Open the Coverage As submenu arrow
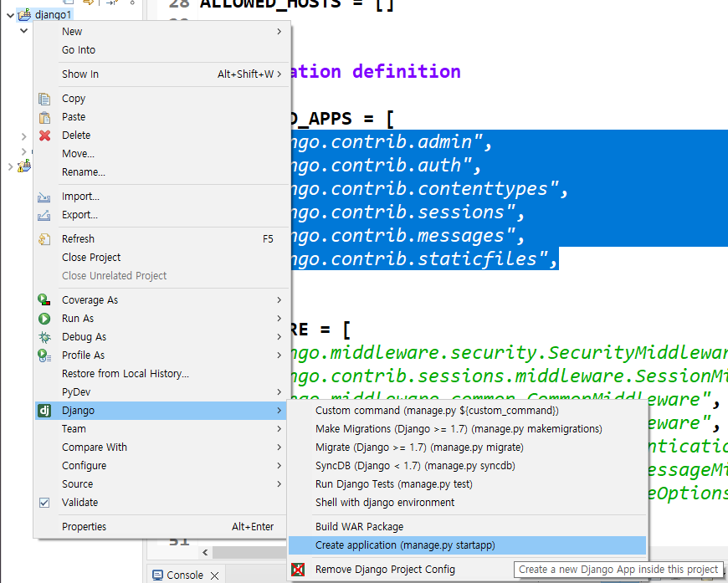 279,299
